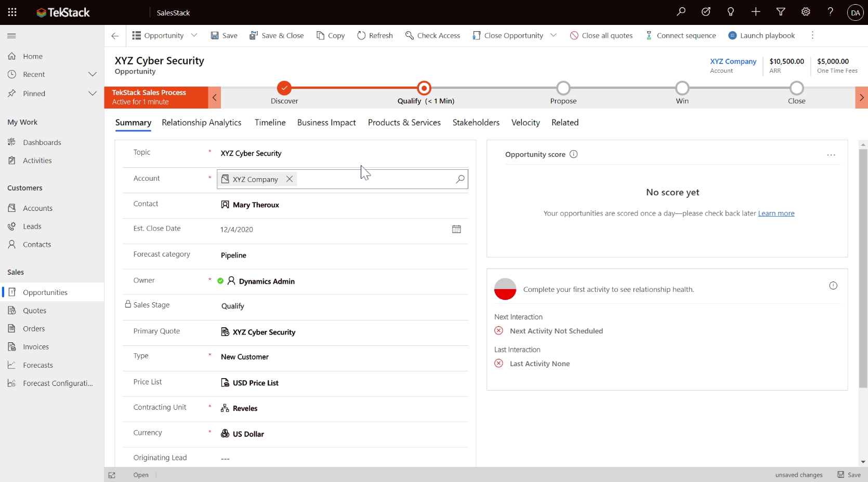Viewport: 868px width, 482px height.
Task: Open Products & Services tab
Action: (x=404, y=123)
